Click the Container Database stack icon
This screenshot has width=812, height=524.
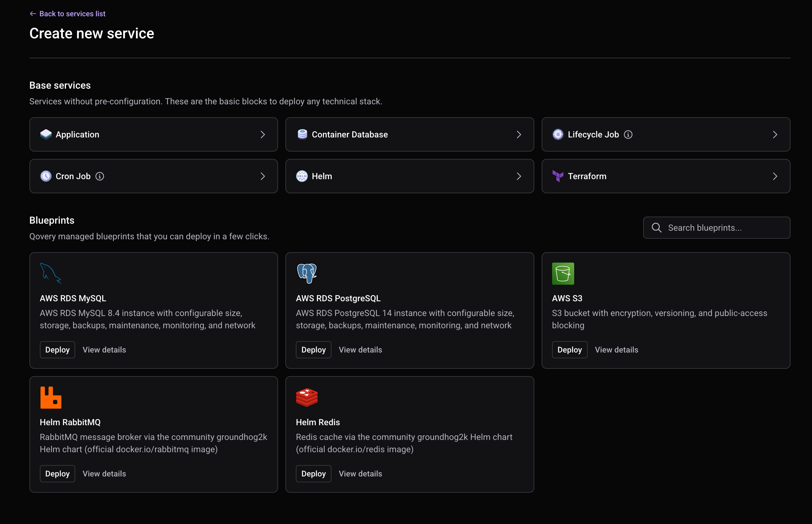tap(302, 134)
